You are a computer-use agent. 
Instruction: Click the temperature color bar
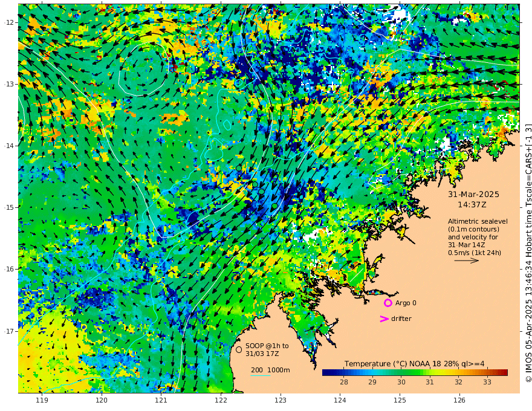tap(415, 372)
